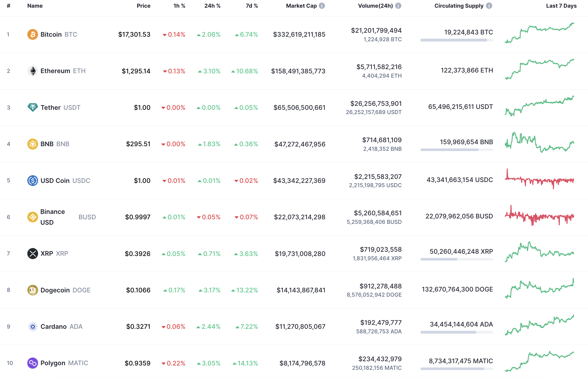Open the Ethereum name link
Viewport: 588px width, 380px height.
55,71
